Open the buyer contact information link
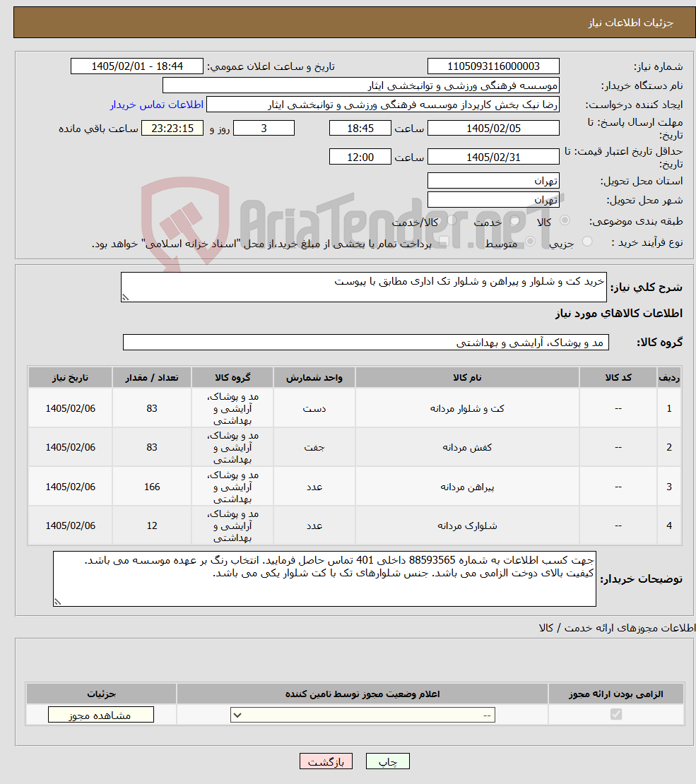This screenshot has height=784, width=696. (x=157, y=105)
